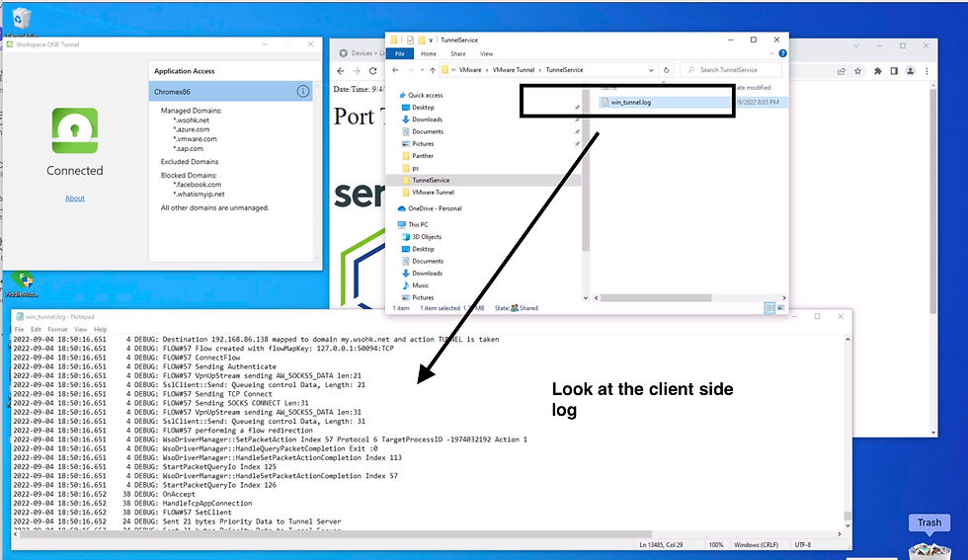Open 3D Objects in the navigation pane

422,236
